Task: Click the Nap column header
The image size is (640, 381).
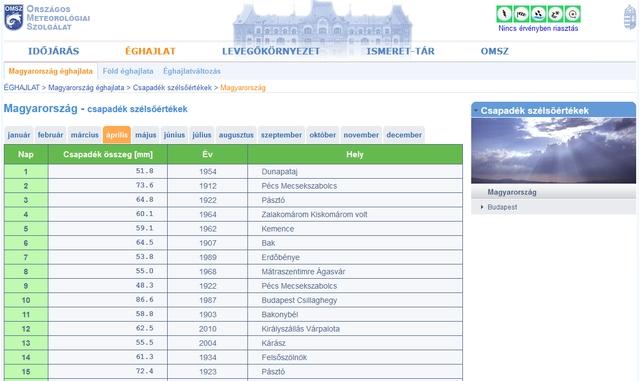Action: point(26,154)
